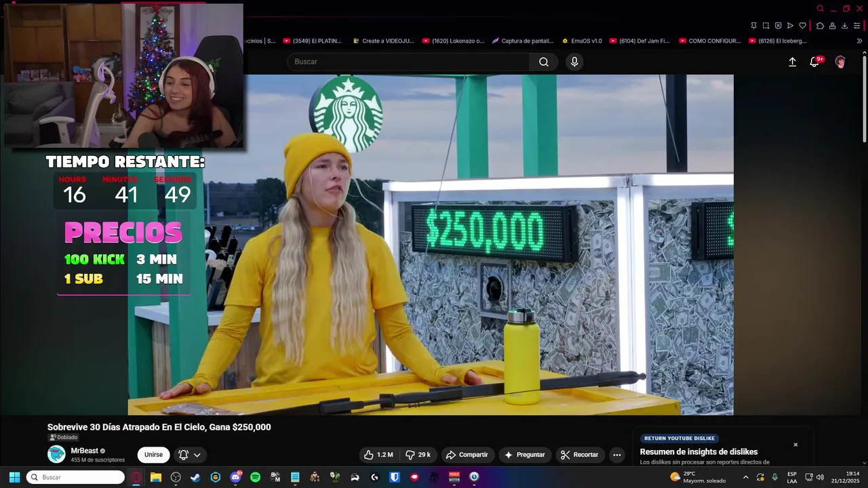Click the Recortar clip button
This screenshot has height=488, width=868.
[x=580, y=455]
